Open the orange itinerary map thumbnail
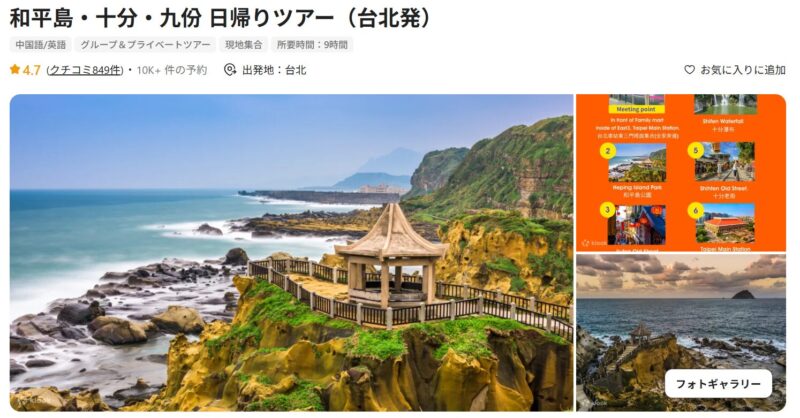Image resolution: width=800 pixels, height=418 pixels. [681, 173]
